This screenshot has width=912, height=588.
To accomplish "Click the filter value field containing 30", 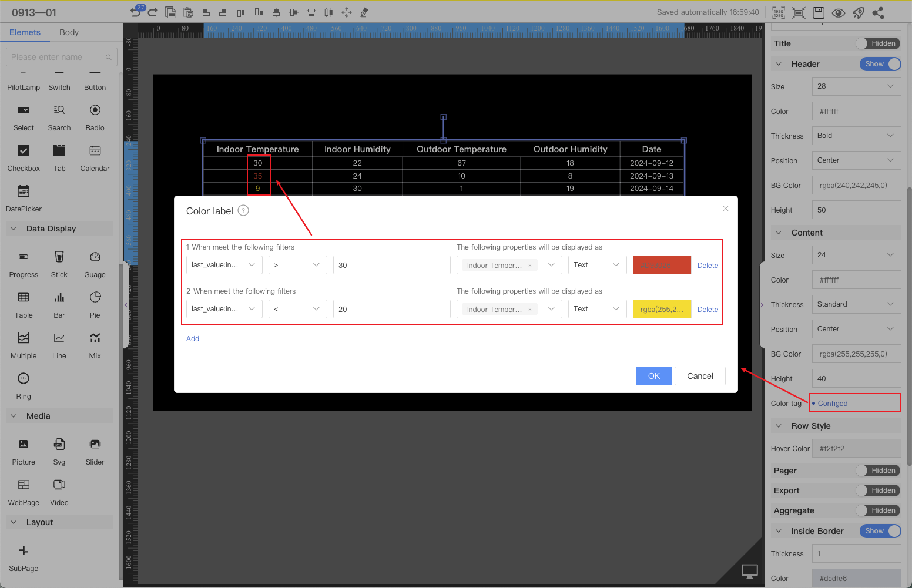I will pyautogui.click(x=391, y=265).
